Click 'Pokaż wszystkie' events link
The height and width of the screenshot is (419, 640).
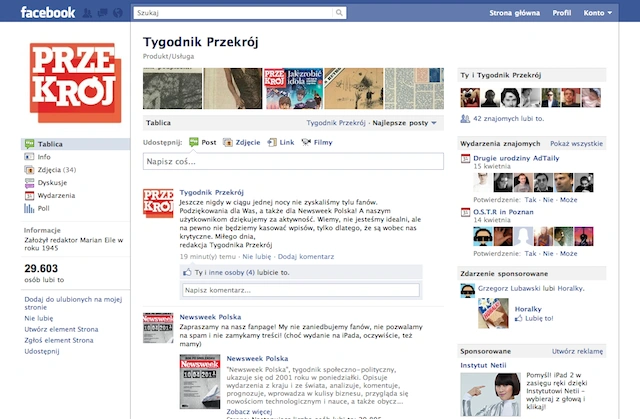(576, 144)
